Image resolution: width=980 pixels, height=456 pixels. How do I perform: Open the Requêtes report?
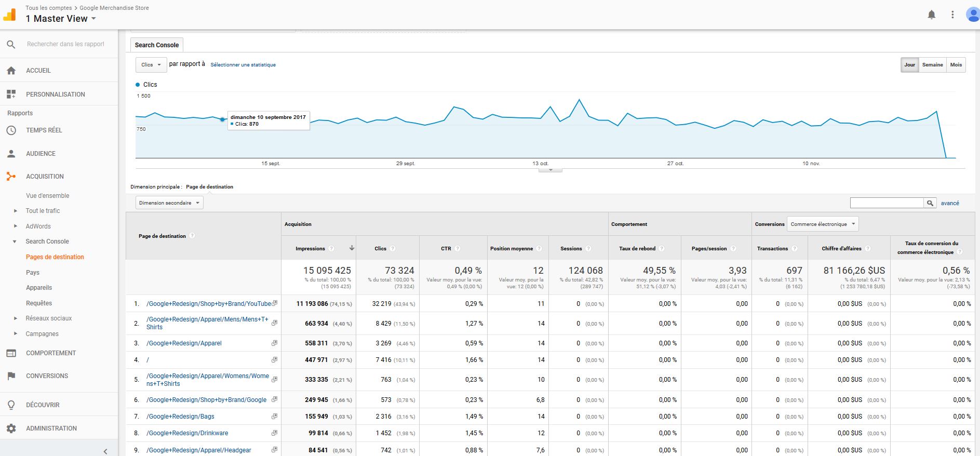tap(39, 303)
